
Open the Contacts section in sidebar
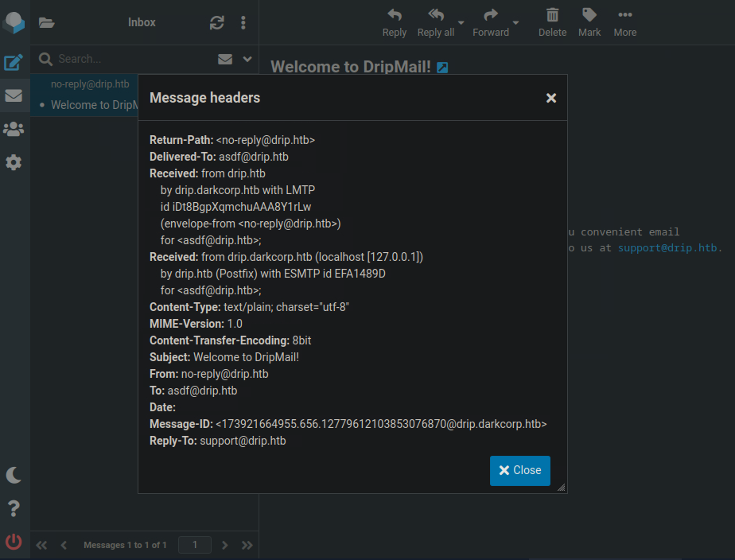(14, 129)
